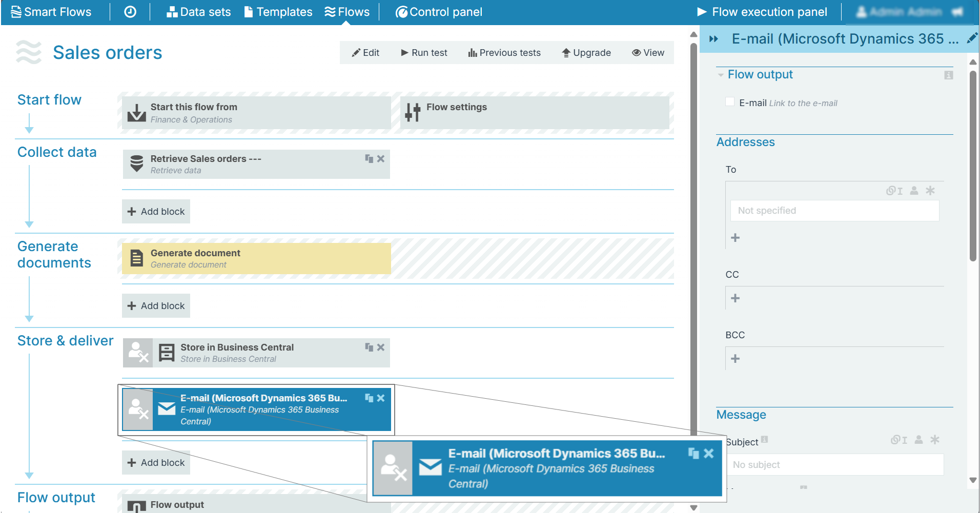980x513 pixels.
Task: Select the Retrieve Sales orders block
Action: click(256, 164)
